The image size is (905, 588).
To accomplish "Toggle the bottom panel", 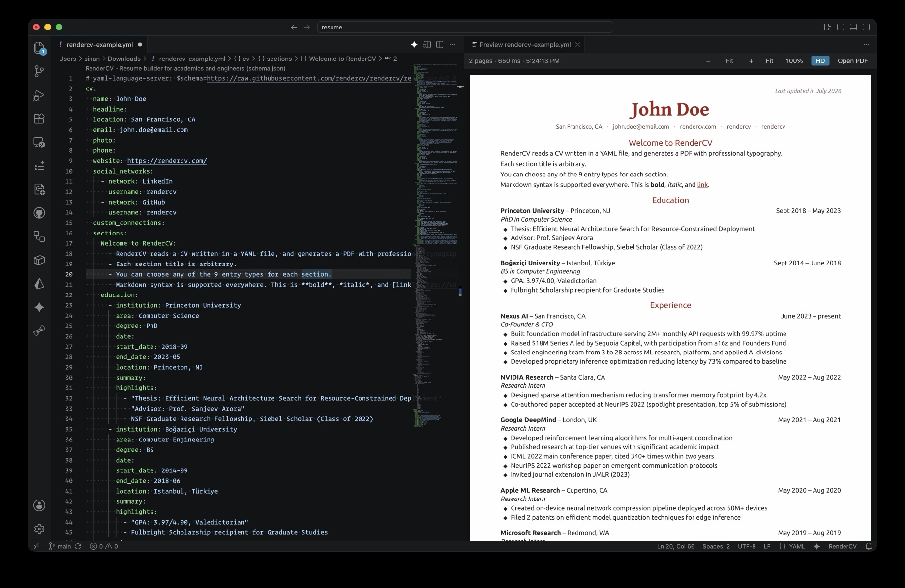I will coord(853,27).
